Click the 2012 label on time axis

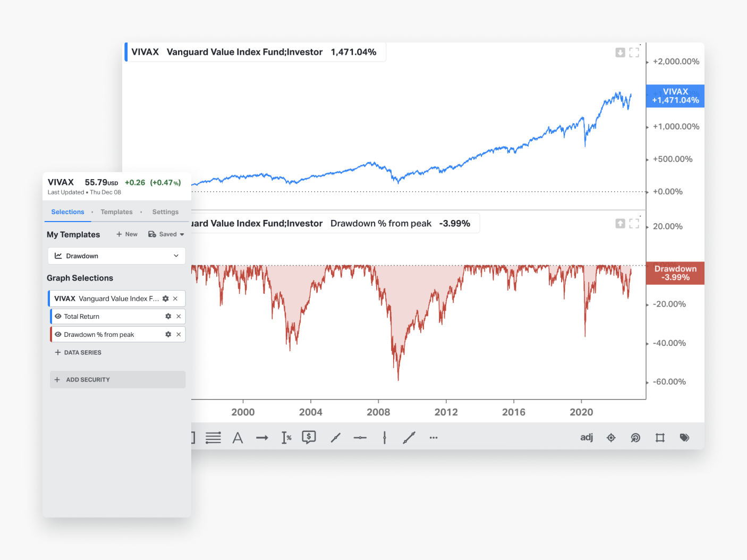446,412
